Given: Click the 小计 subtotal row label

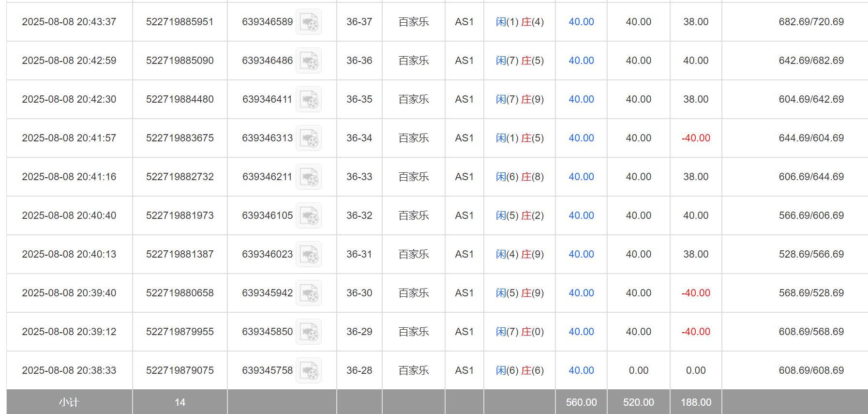Looking at the screenshot, I should tap(69, 402).
